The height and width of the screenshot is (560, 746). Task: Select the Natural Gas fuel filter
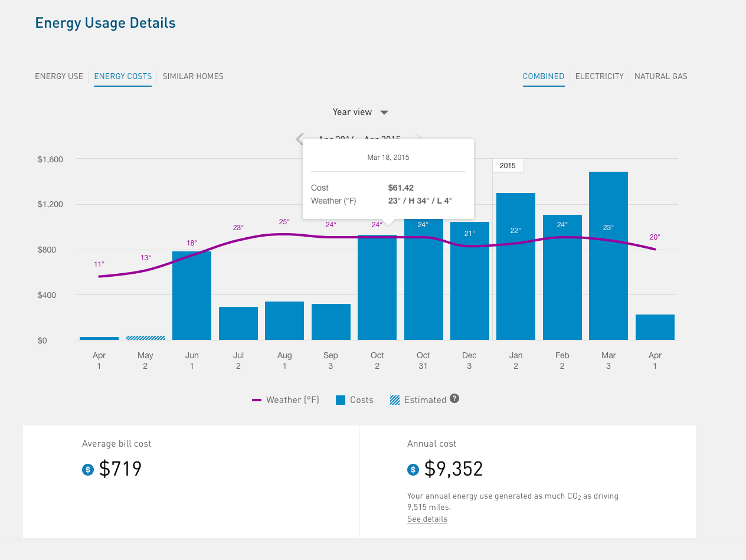coord(661,76)
